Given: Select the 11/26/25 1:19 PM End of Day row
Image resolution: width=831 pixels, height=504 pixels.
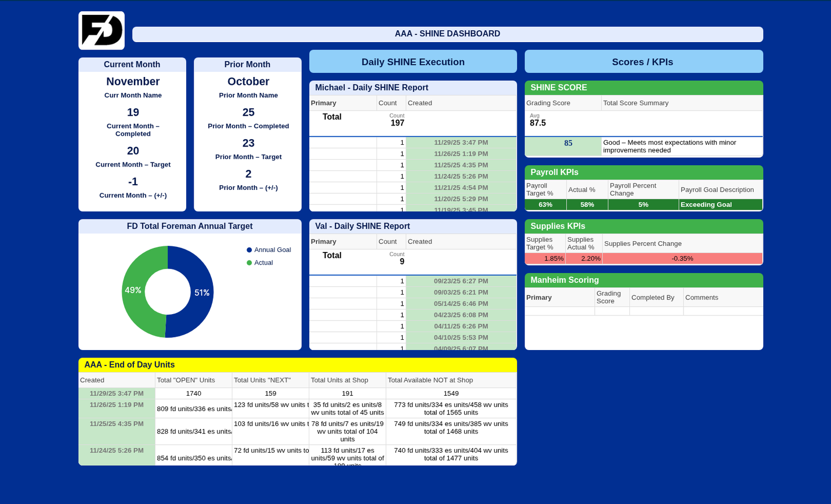Looking at the screenshot, I should click(x=117, y=405).
